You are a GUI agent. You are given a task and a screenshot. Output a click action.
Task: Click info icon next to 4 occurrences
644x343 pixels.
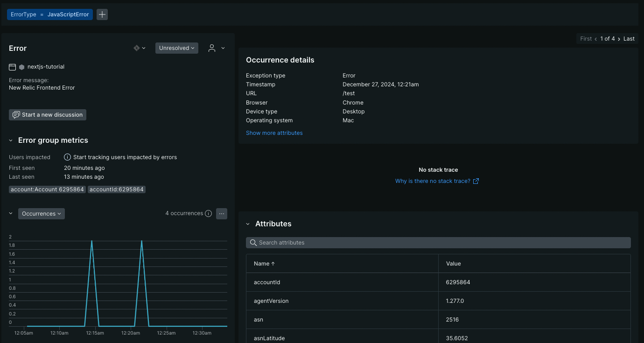point(209,214)
